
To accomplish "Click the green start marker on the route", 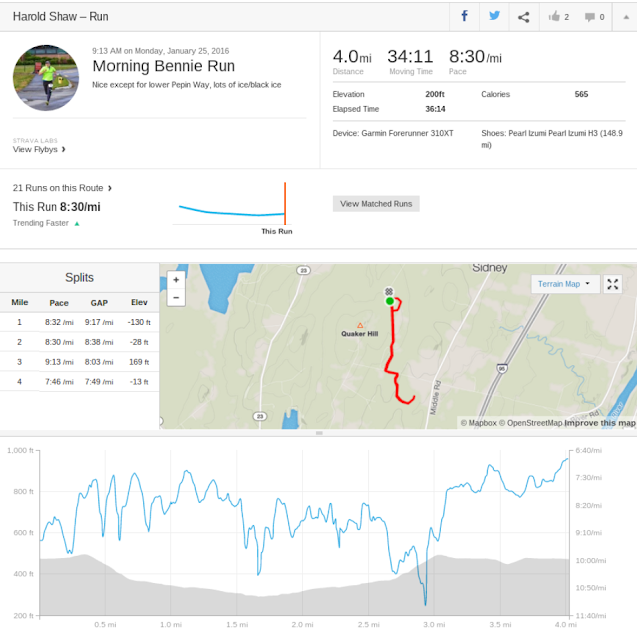I will click(389, 300).
